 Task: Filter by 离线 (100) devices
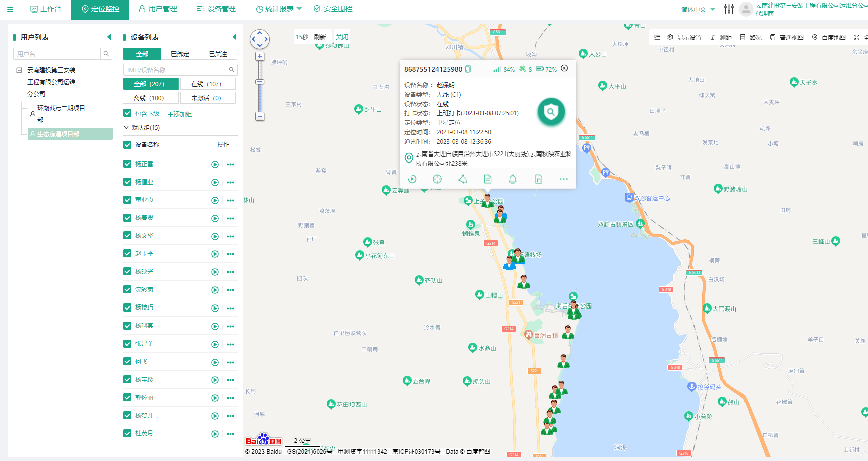[150, 98]
